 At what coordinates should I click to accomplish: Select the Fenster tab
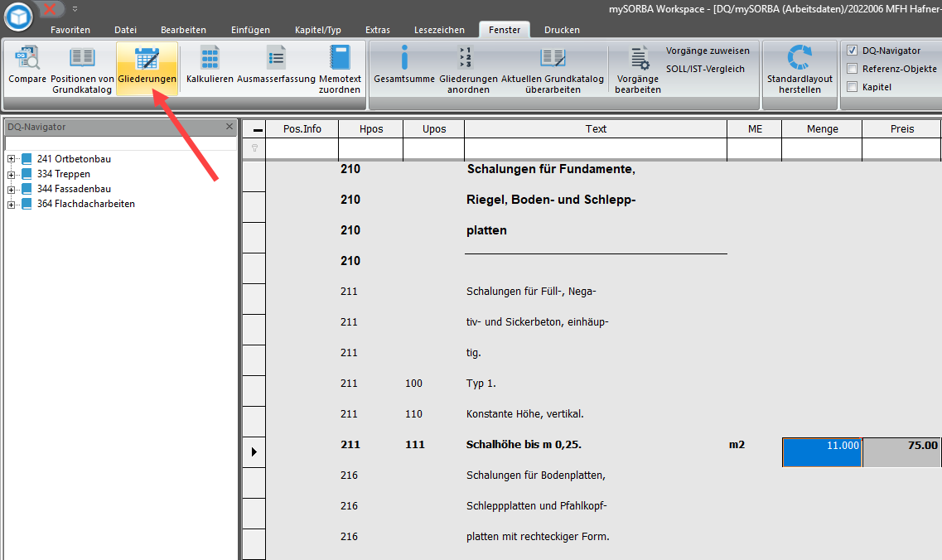click(x=505, y=30)
